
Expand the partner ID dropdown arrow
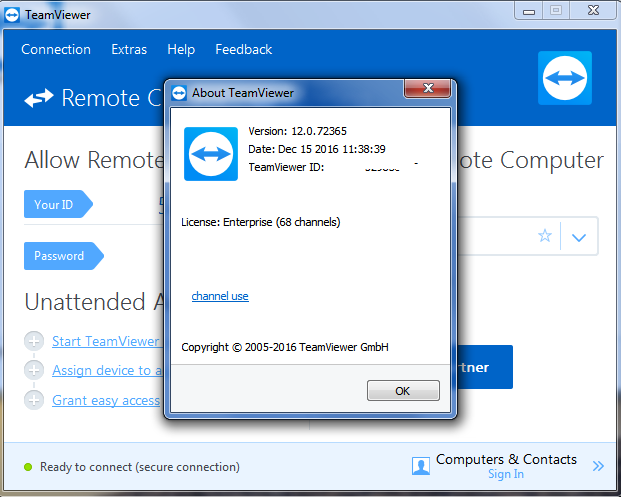point(579,237)
